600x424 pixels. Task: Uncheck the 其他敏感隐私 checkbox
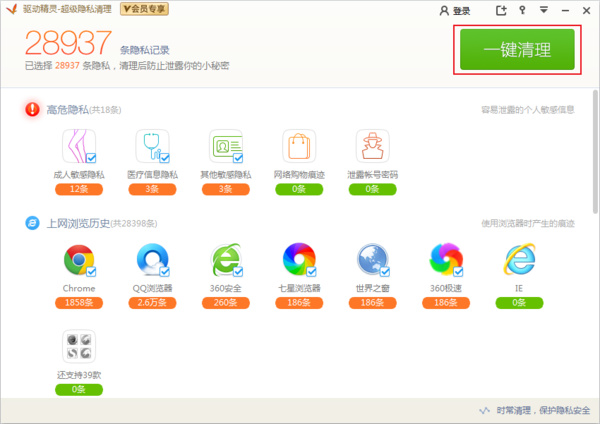coord(238,158)
